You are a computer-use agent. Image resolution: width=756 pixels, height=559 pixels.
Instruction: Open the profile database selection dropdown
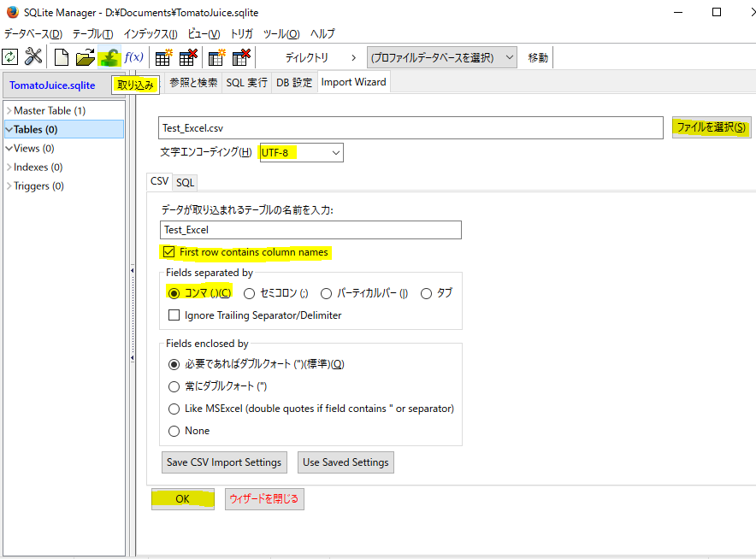pos(442,57)
